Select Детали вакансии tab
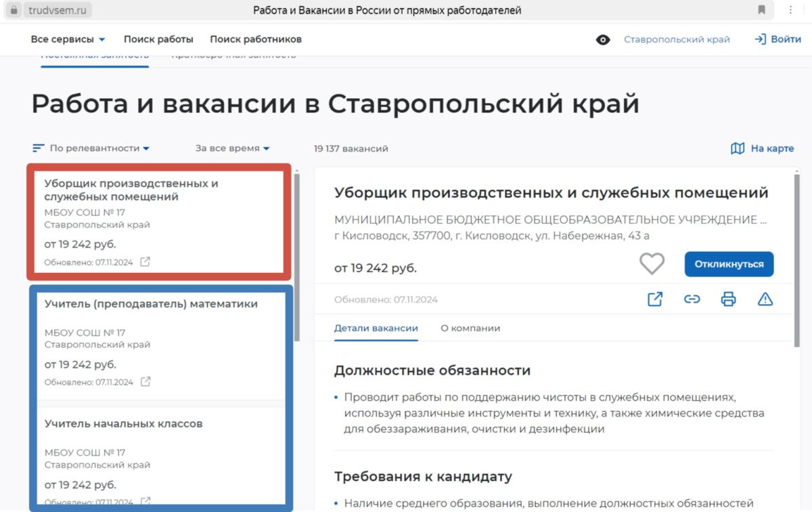812x512 pixels. click(x=376, y=328)
